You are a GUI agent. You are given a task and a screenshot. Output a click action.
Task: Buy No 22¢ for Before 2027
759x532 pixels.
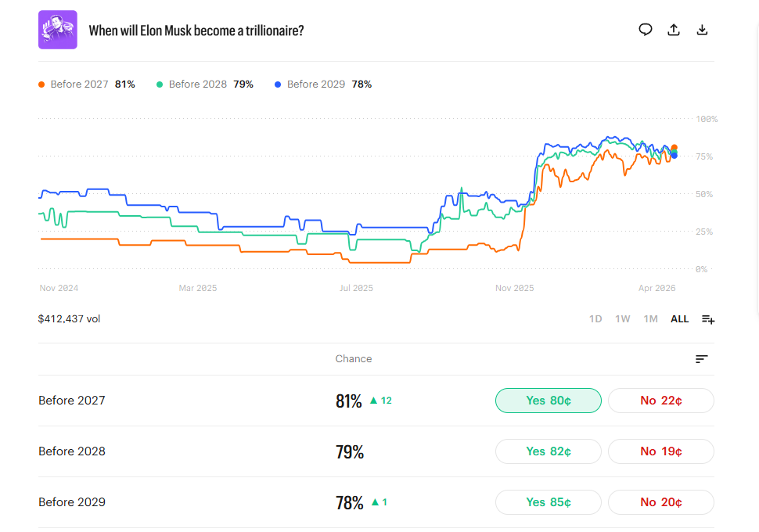tap(660, 401)
